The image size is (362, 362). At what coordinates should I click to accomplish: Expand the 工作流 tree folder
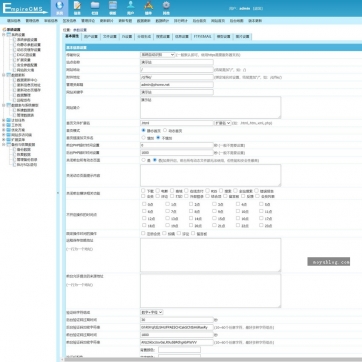coord(4,125)
